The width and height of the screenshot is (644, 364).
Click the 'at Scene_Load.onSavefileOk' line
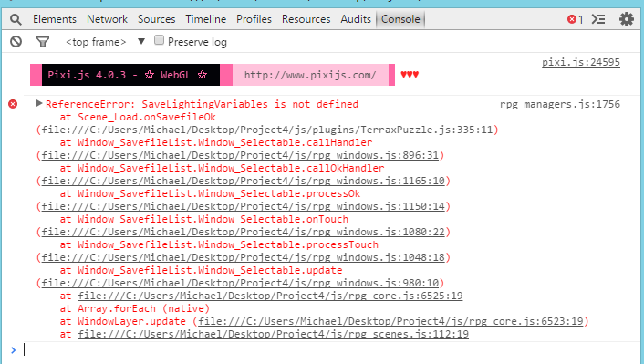(138, 117)
